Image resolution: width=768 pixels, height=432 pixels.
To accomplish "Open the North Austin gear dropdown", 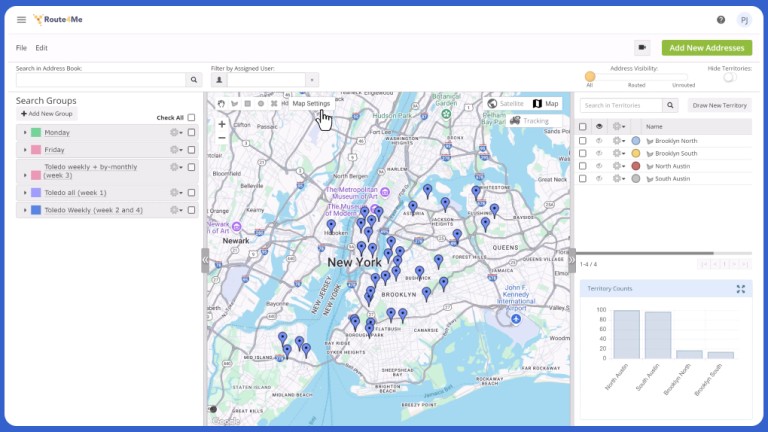I will pyautogui.click(x=619, y=166).
